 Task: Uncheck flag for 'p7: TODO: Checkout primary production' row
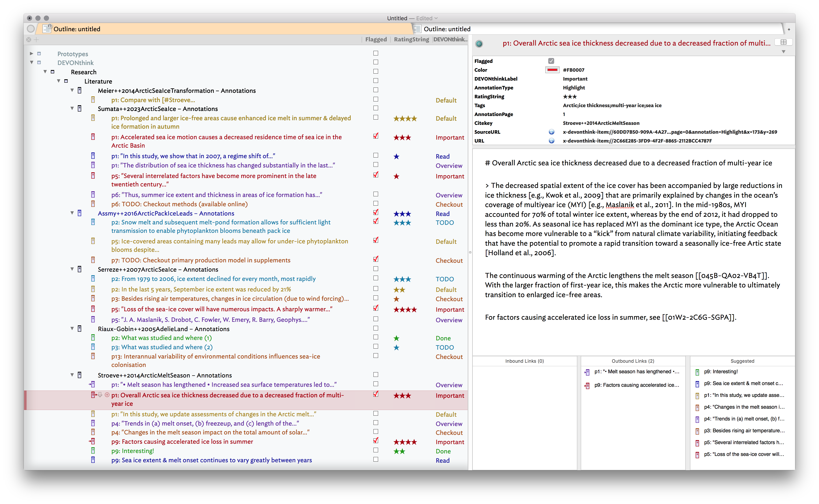point(376,259)
